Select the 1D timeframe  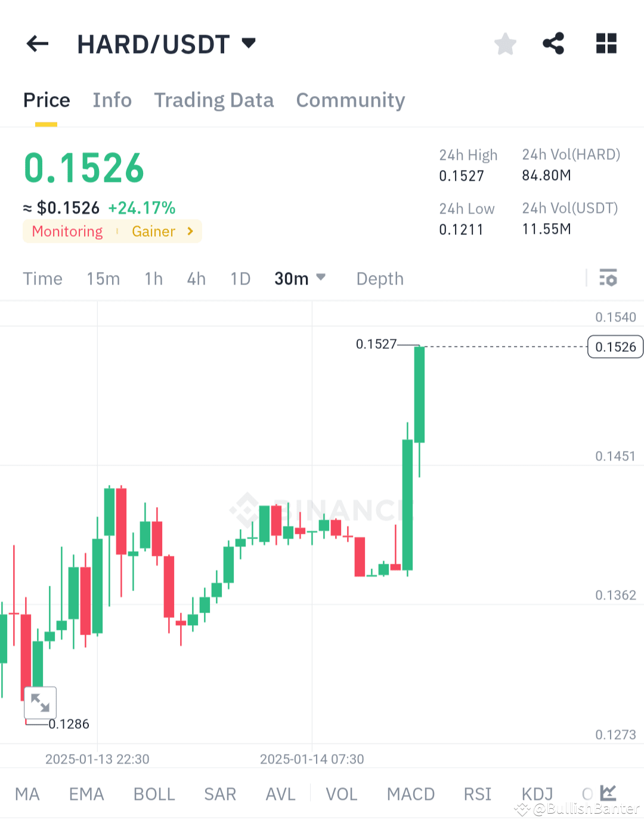[240, 278]
